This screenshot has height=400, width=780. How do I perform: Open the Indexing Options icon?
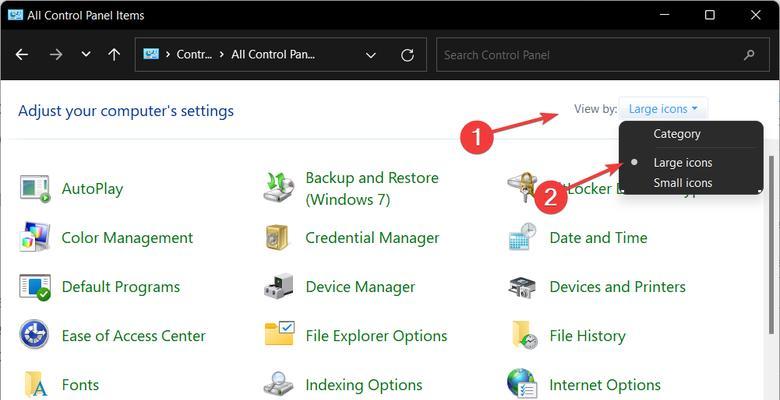click(279, 384)
